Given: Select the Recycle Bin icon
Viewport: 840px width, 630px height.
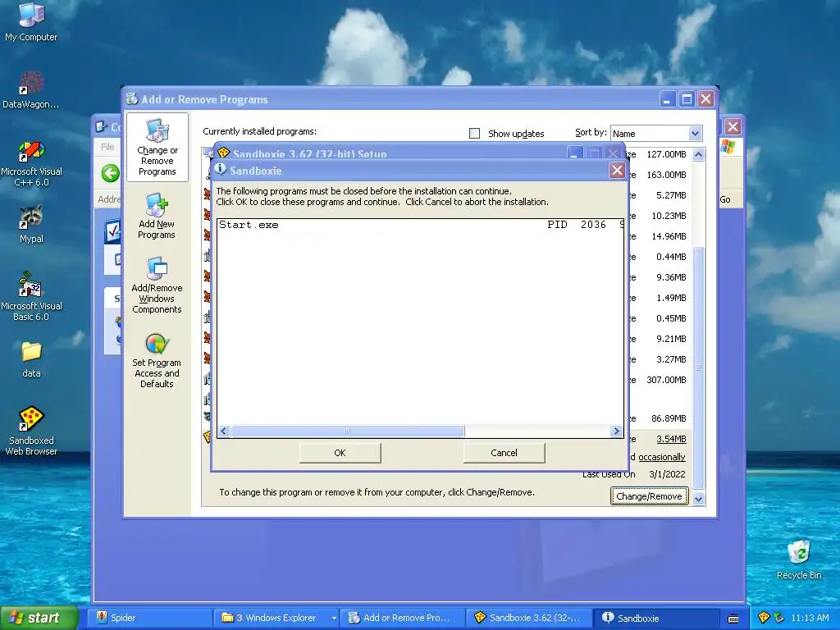Looking at the screenshot, I should tap(799, 559).
